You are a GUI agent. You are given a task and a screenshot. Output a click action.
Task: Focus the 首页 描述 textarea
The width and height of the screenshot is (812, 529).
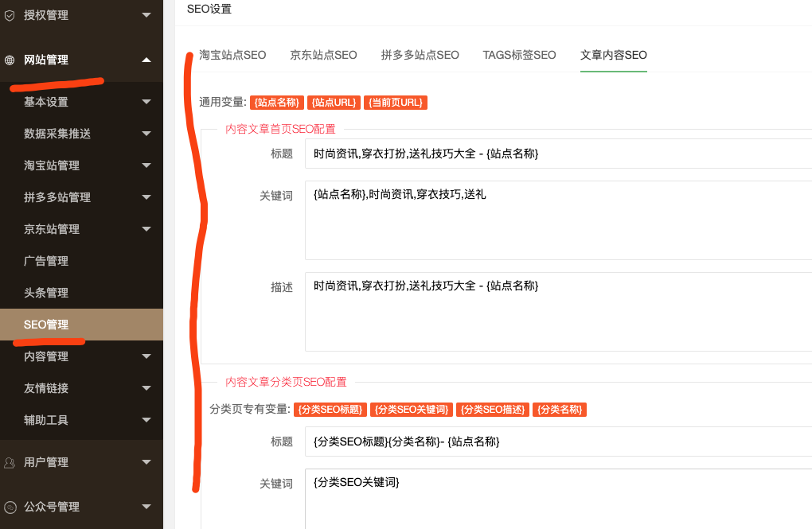tap(558, 312)
